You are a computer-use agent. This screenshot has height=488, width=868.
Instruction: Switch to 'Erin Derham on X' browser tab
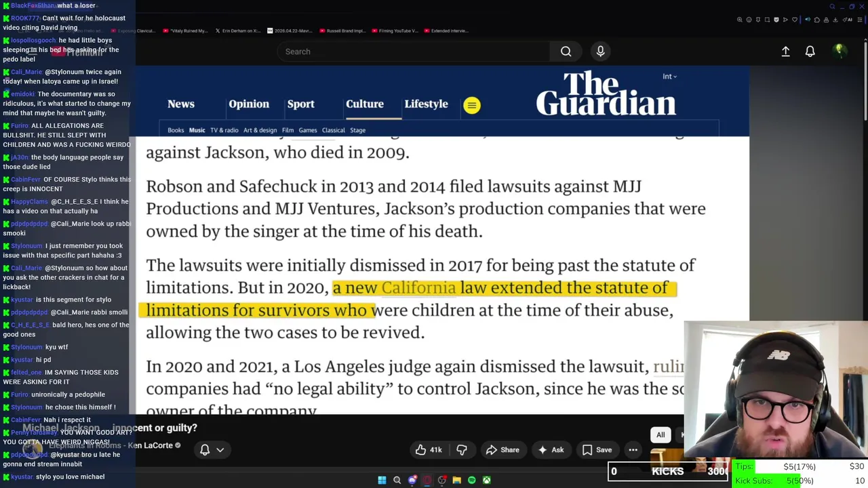[x=237, y=30]
